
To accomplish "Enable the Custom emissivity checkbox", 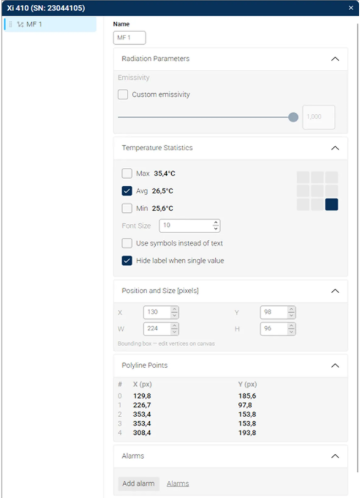I will click(123, 94).
